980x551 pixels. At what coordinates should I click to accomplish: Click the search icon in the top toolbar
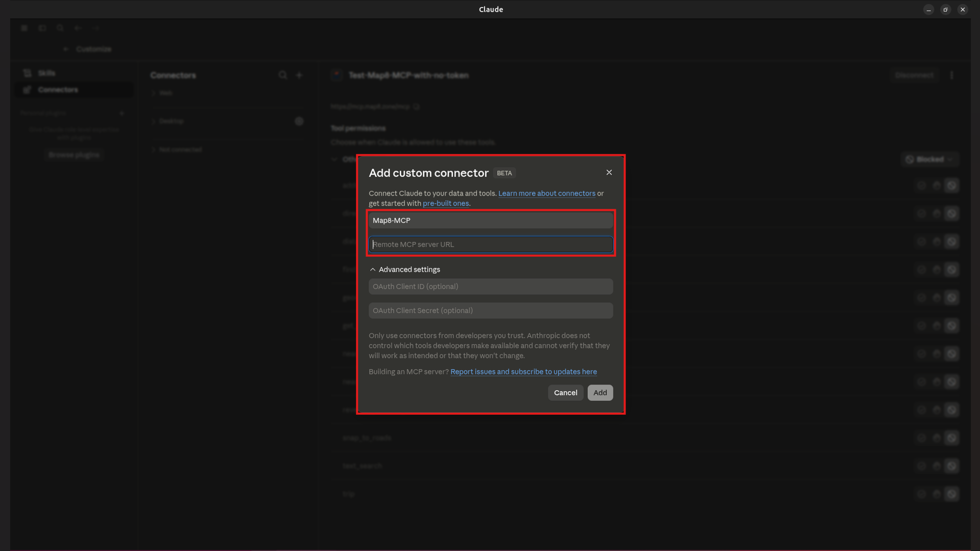tap(60, 28)
